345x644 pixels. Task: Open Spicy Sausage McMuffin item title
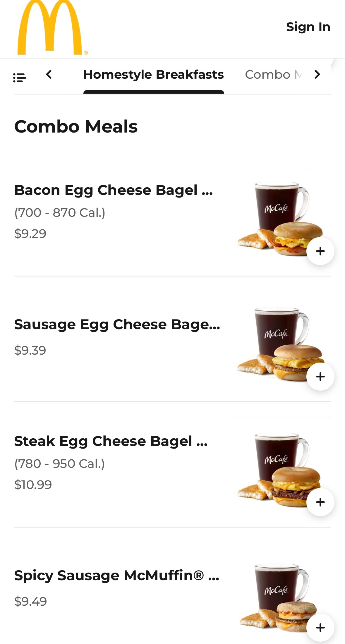point(116,576)
